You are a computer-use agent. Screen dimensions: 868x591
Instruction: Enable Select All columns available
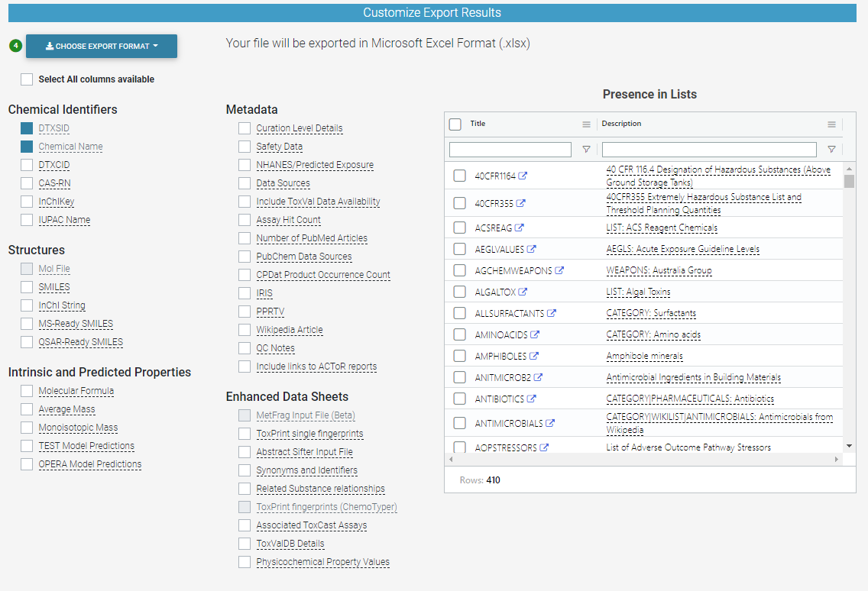click(x=27, y=79)
